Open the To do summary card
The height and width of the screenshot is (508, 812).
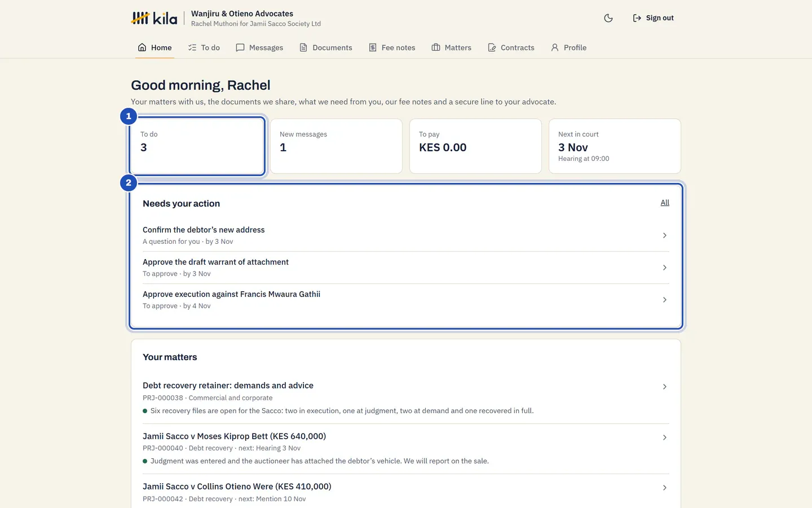tap(197, 146)
